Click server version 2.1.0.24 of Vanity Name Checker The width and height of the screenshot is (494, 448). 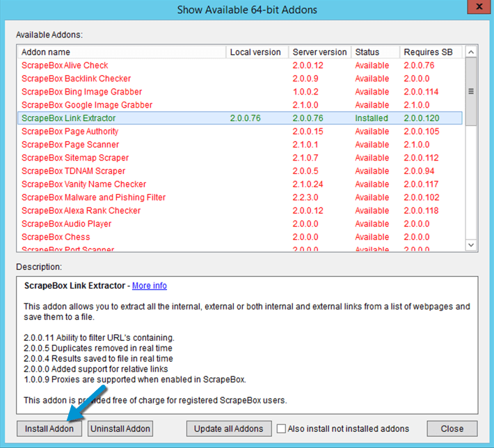308,184
